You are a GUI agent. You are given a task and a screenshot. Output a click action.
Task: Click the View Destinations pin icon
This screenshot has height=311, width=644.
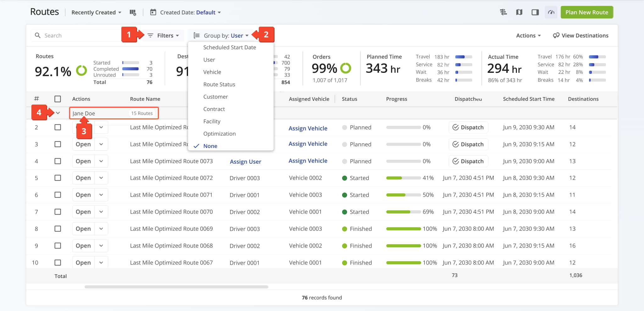(556, 35)
